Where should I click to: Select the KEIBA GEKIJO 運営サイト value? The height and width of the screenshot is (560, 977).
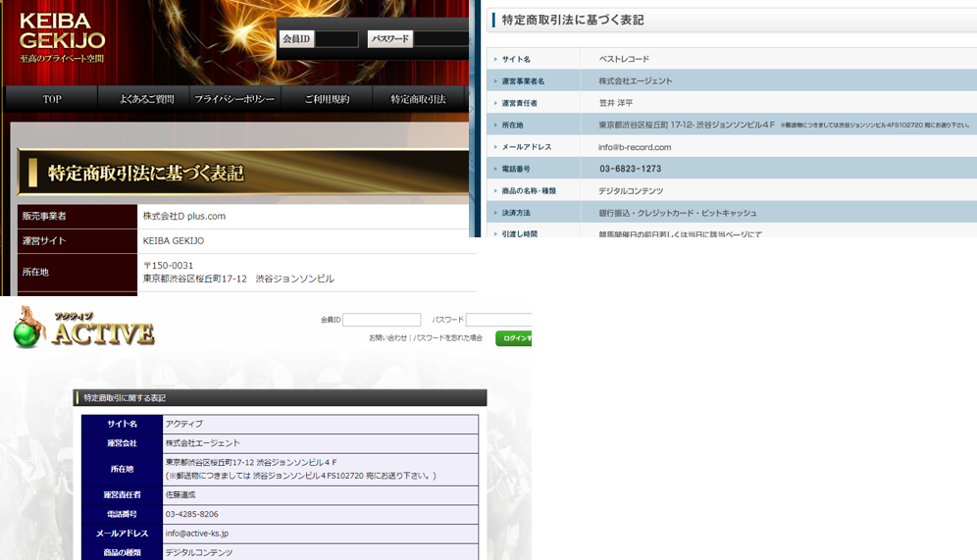click(174, 241)
